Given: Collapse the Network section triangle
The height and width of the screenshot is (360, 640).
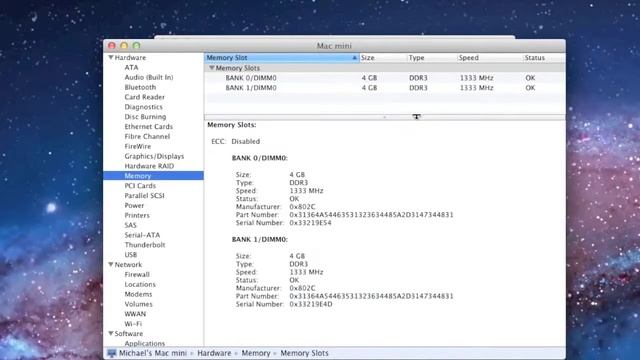Looking at the screenshot, I should pyautogui.click(x=111, y=264).
